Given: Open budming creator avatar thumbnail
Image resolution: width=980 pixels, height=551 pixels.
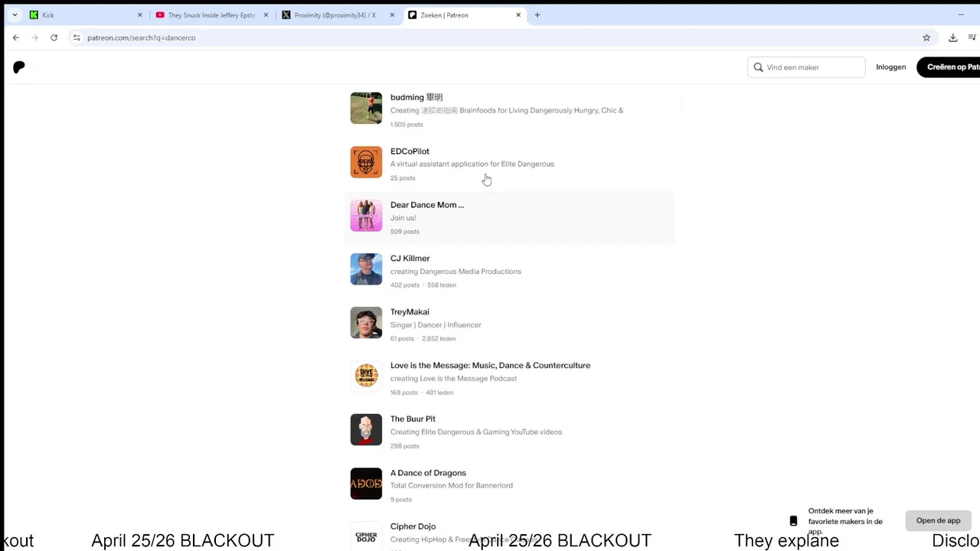Looking at the screenshot, I should point(366,108).
